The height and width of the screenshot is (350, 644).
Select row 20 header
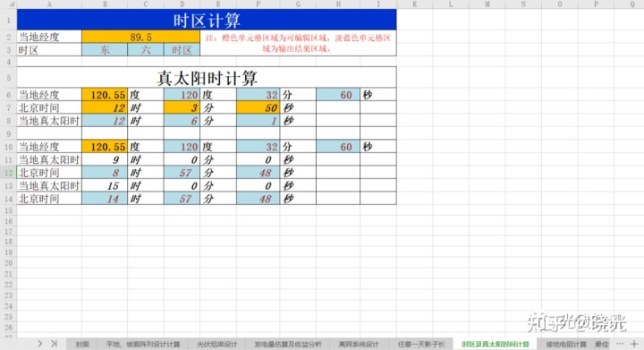pos(8,263)
